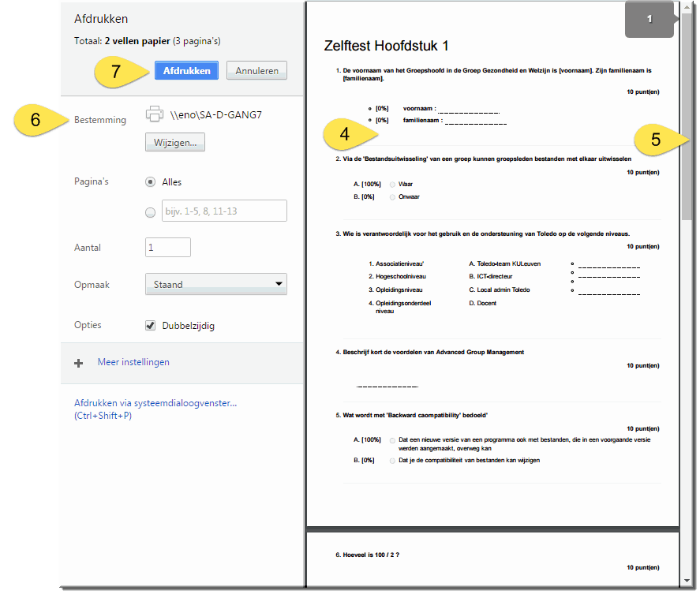The height and width of the screenshot is (594, 700).
Task: Click the printer icon beside \\eno\SA-D-GANG7
Action: coord(155,114)
